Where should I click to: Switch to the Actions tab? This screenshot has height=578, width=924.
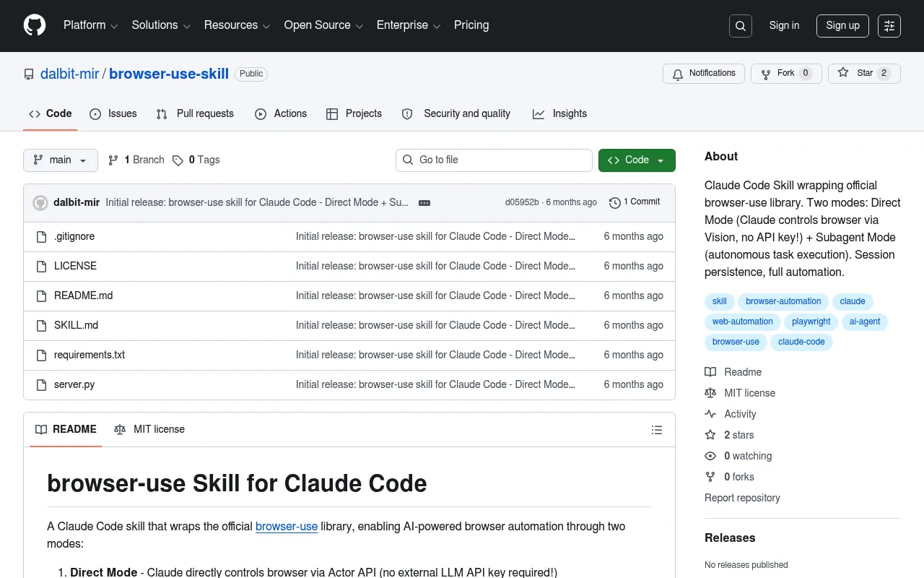point(281,114)
